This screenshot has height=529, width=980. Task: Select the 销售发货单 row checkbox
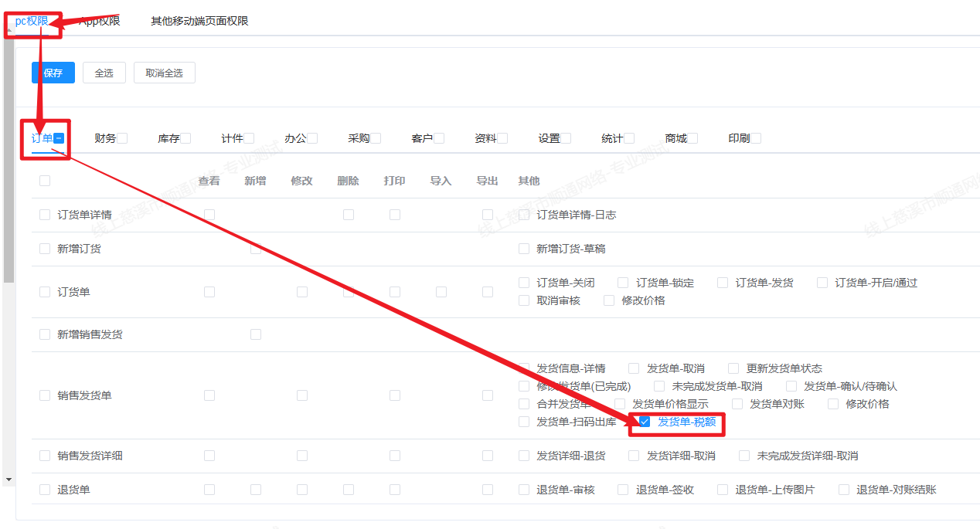tap(45, 395)
